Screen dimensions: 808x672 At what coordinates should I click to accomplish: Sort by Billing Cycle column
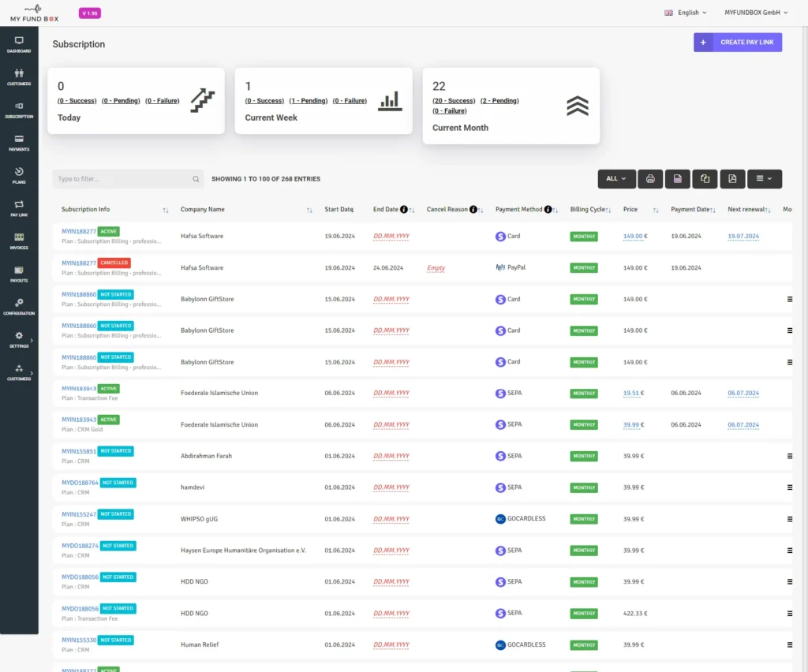[x=608, y=210]
